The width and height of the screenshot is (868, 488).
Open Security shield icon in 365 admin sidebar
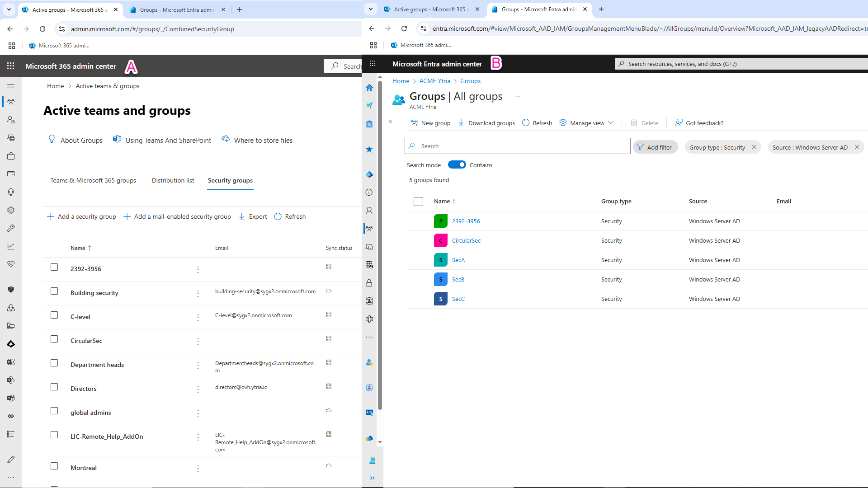11,290
